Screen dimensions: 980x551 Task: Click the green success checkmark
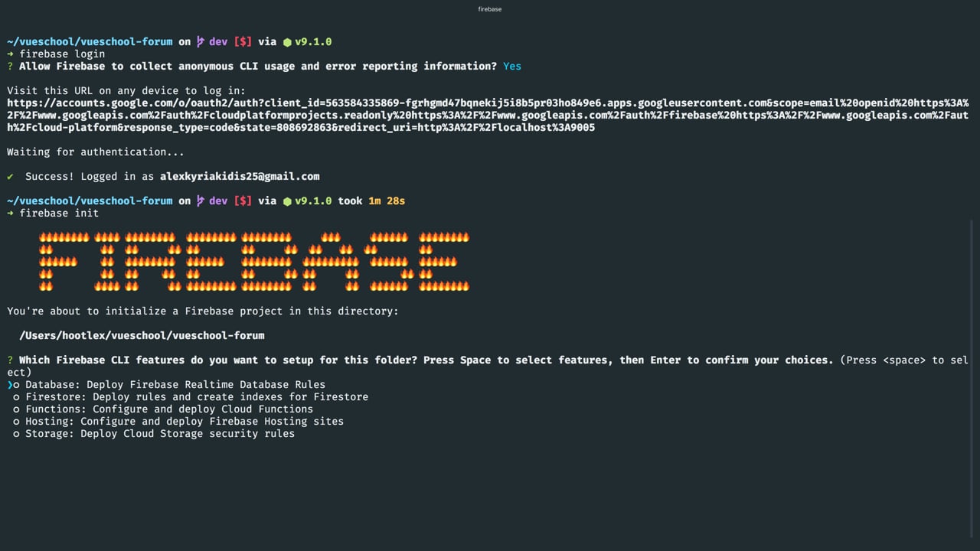[x=10, y=177]
